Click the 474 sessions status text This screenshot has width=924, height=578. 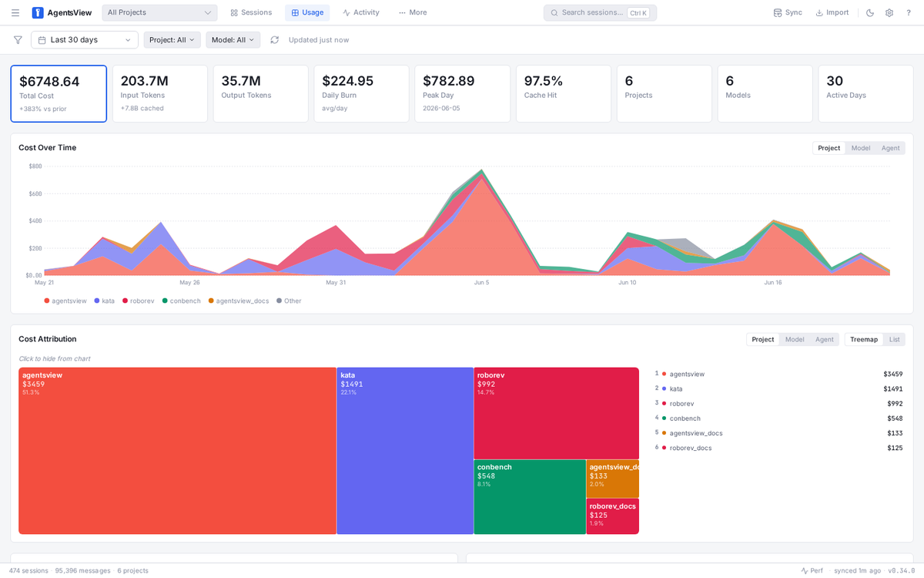pyautogui.click(x=28, y=571)
